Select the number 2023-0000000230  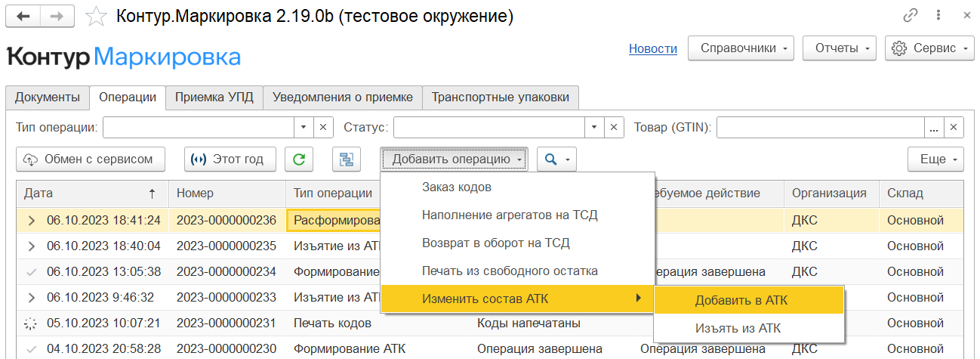click(x=227, y=349)
